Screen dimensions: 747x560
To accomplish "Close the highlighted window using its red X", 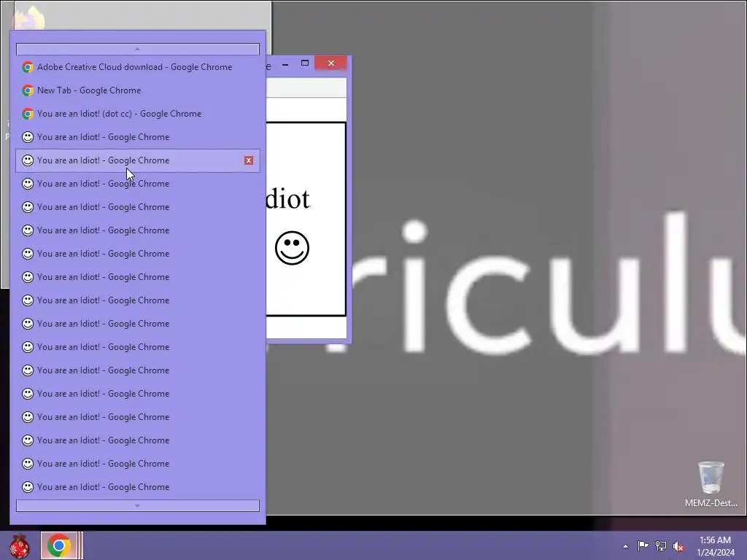I will [x=249, y=160].
